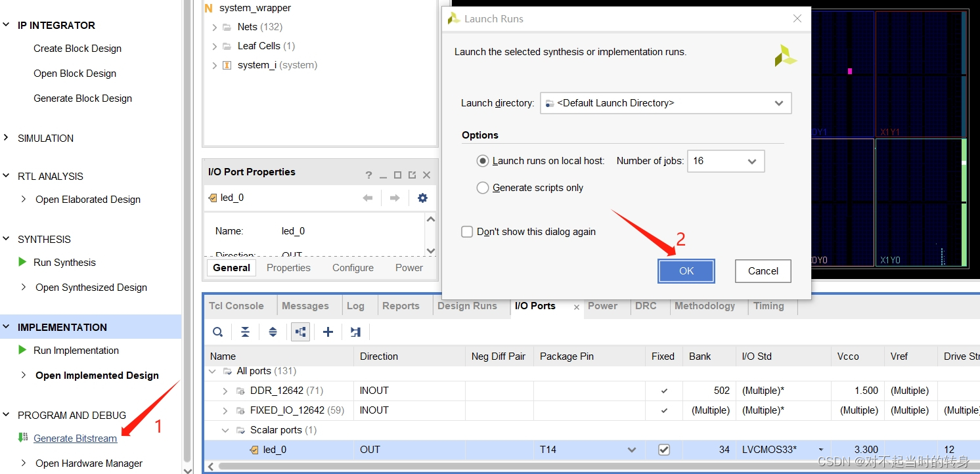The height and width of the screenshot is (474, 980).
Task: Expand all rows using the I/O Ports toolbar icon
Action: click(x=273, y=332)
